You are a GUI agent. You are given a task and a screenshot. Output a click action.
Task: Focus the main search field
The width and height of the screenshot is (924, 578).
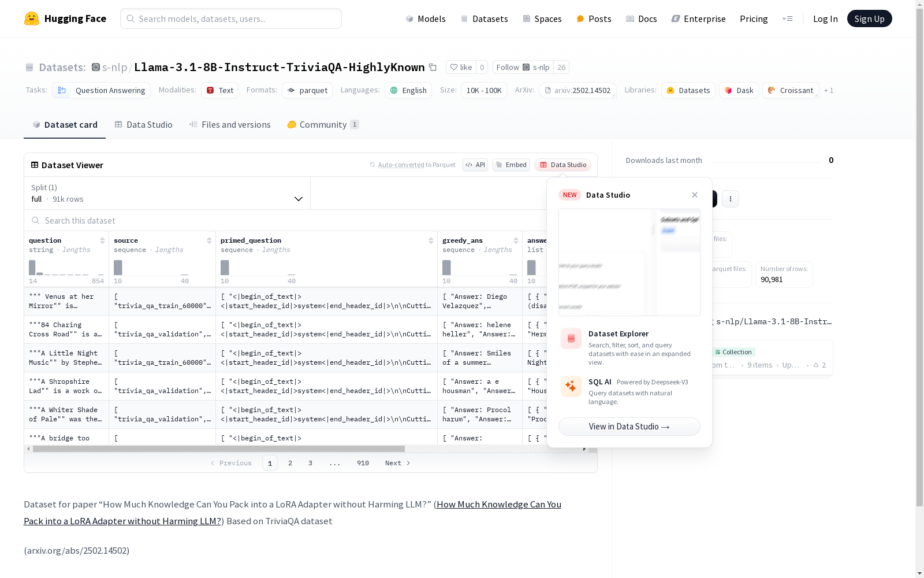click(x=231, y=18)
